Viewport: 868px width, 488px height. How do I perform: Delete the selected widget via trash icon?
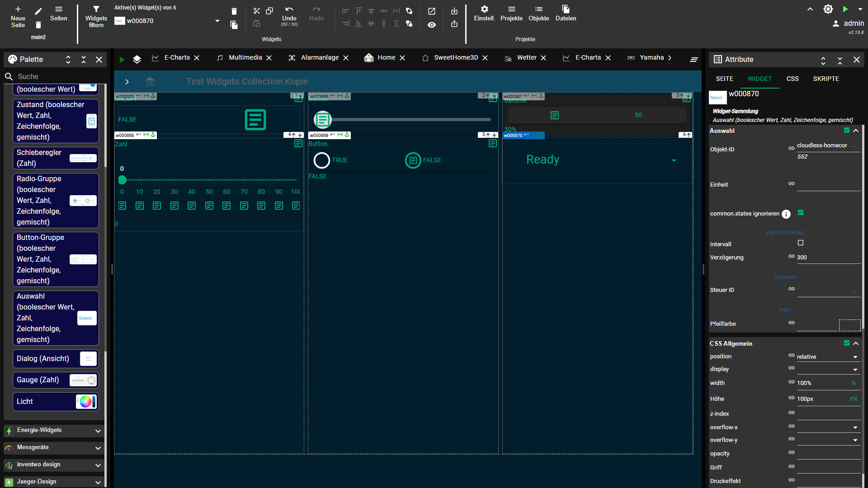click(x=234, y=11)
